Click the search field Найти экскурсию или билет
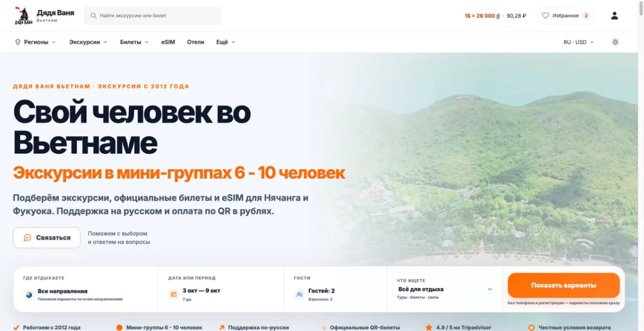 153,16
